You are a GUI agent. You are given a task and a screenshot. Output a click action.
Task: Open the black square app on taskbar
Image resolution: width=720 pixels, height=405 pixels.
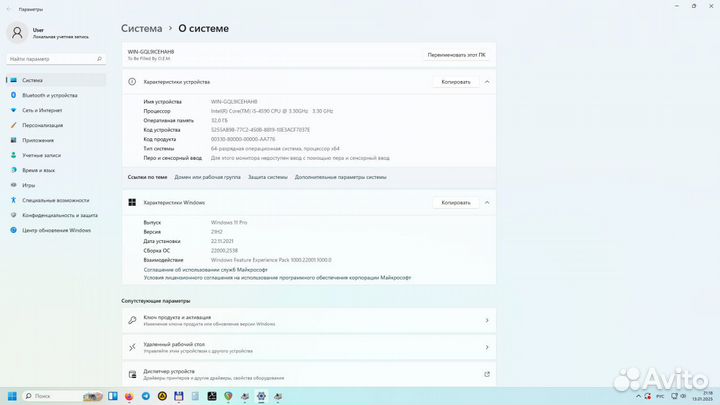pyautogui.click(x=212, y=396)
